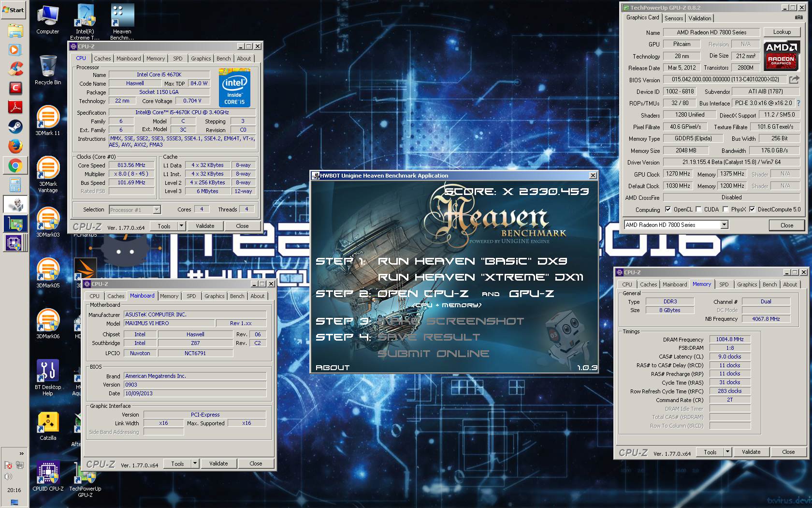This screenshot has width=812, height=508.
Task: Toggle PhysX checkbox in GPU-Z
Action: (x=725, y=209)
